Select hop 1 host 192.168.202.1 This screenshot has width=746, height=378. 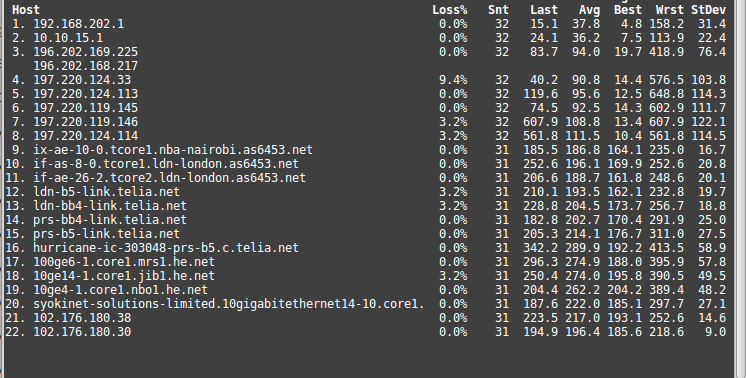point(79,24)
